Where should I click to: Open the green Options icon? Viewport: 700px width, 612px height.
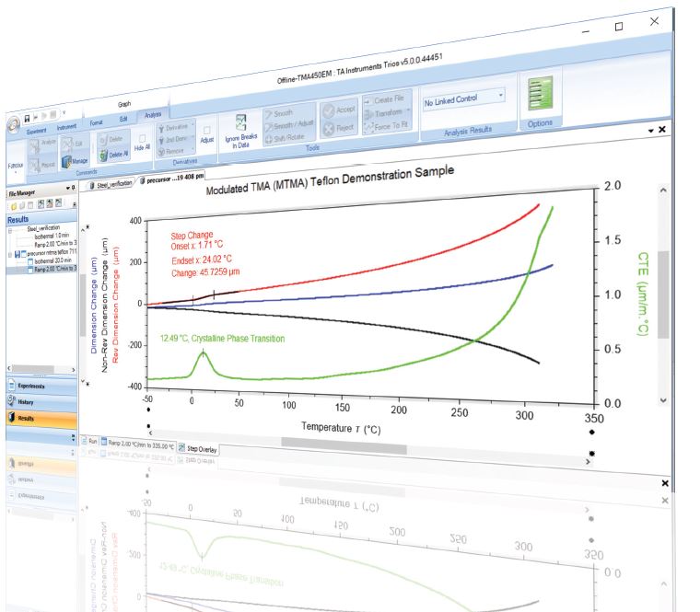click(539, 96)
